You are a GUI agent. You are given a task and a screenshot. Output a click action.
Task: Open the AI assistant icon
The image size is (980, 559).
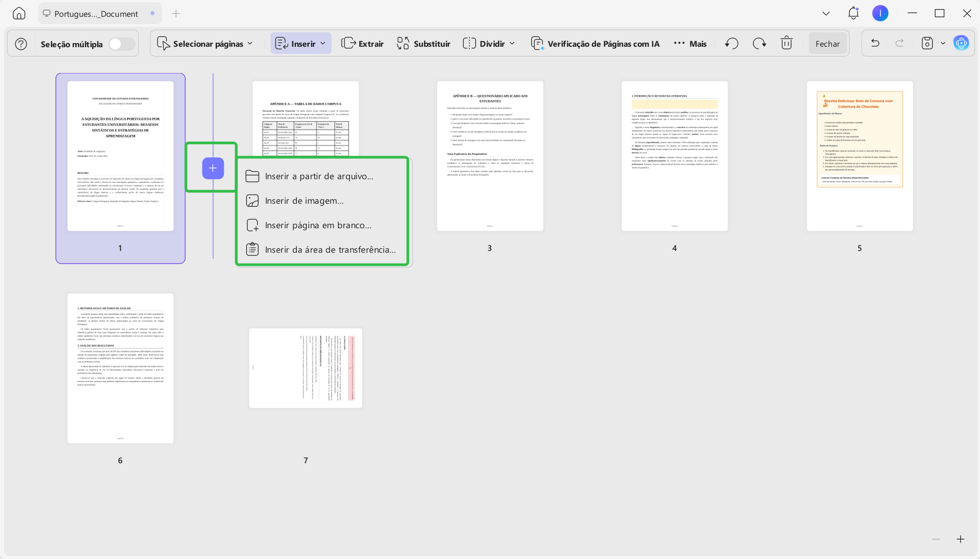[x=961, y=44]
